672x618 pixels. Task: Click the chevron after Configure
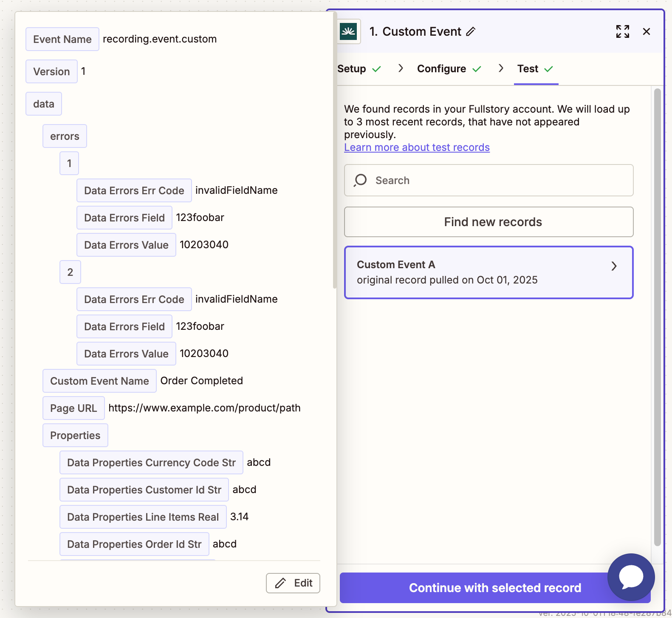click(x=501, y=68)
